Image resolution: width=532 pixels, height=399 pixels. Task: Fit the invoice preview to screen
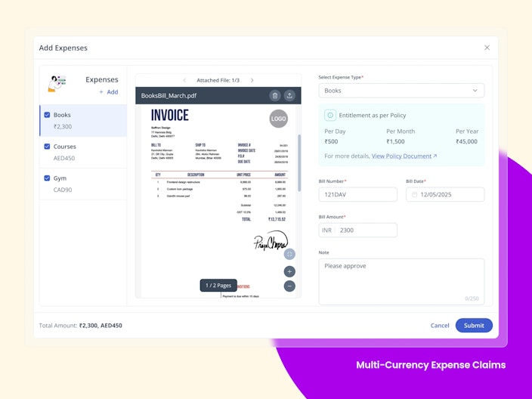(x=289, y=254)
